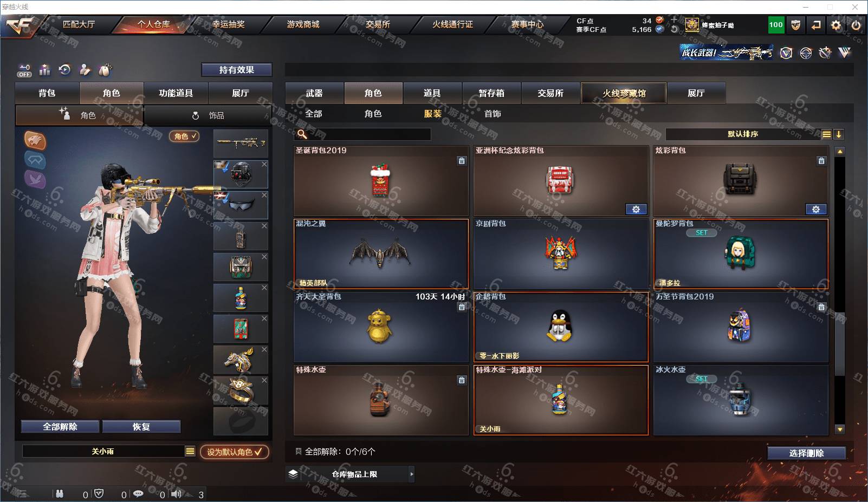Expand 仓库物品上限 arrow
The width and height of the screenshot is (868, 502).
[x=412, y=474]
